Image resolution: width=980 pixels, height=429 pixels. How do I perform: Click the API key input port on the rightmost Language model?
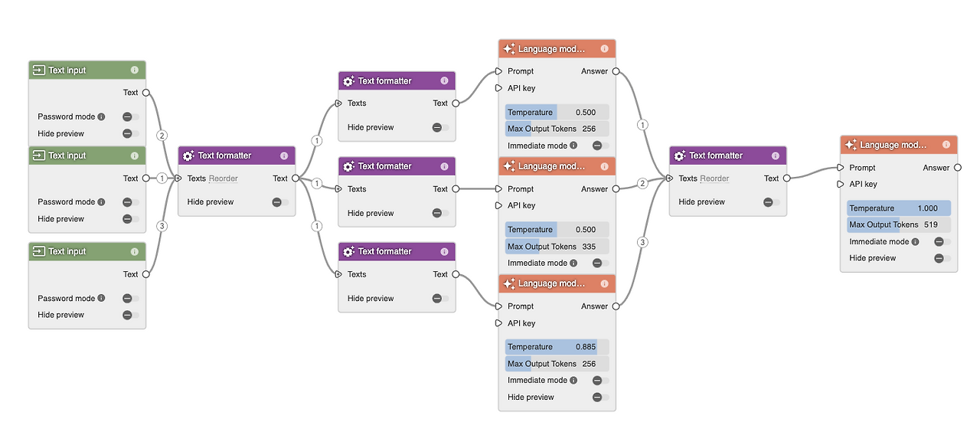(841, 184)
